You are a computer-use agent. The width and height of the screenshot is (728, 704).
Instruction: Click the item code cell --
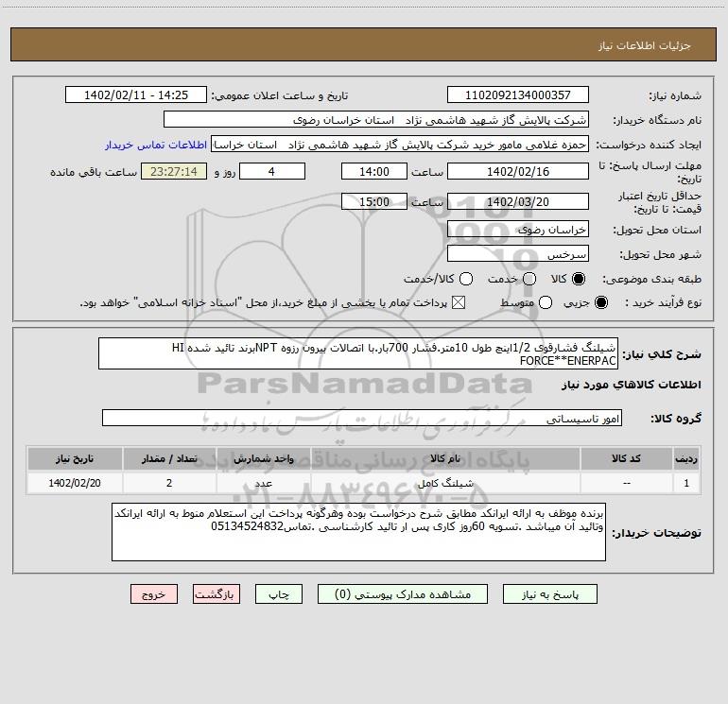pos(626,483)
